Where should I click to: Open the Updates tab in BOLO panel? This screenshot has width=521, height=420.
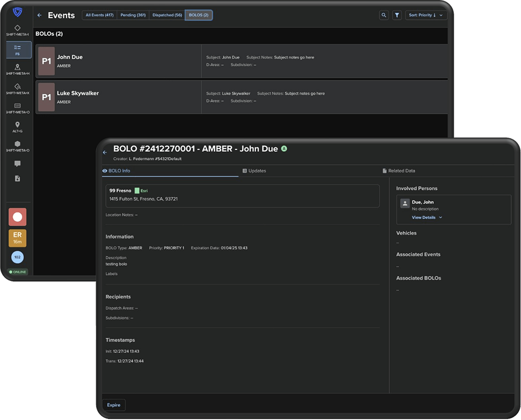pyautogui.click(x=254, y=171)
